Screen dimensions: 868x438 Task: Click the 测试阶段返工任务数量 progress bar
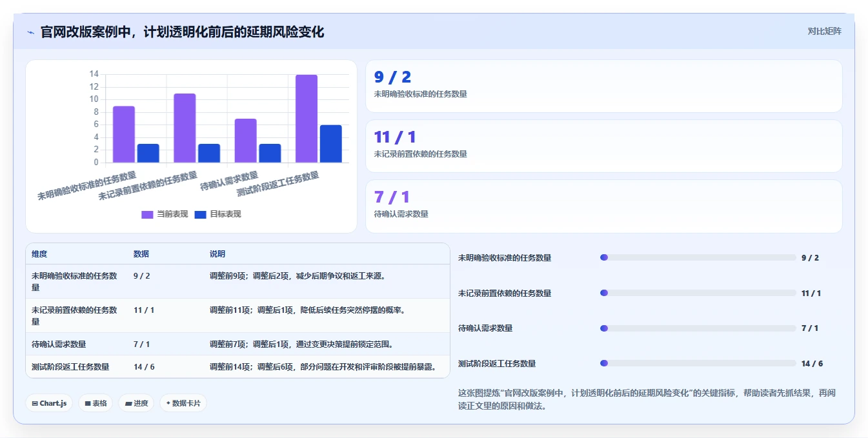click(698, 363)
